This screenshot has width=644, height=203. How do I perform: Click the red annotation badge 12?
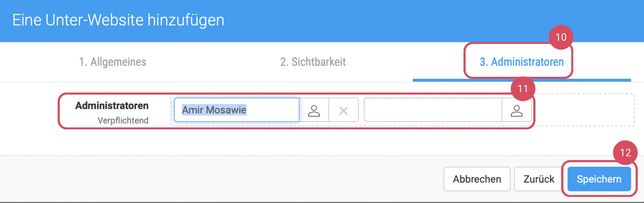pyautogui.click(x=625, y=153)
